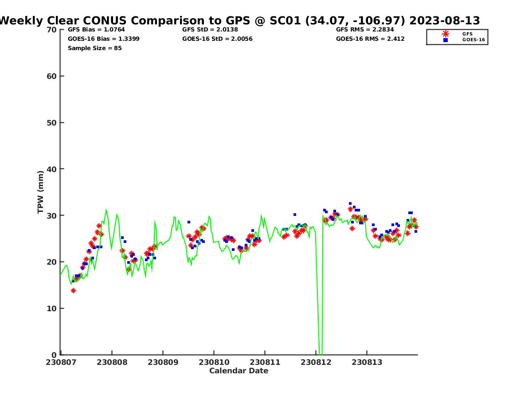Click the lowest red GFS point near 230807
The width and height of the screenshot is (532, 399).
[73, 290]
